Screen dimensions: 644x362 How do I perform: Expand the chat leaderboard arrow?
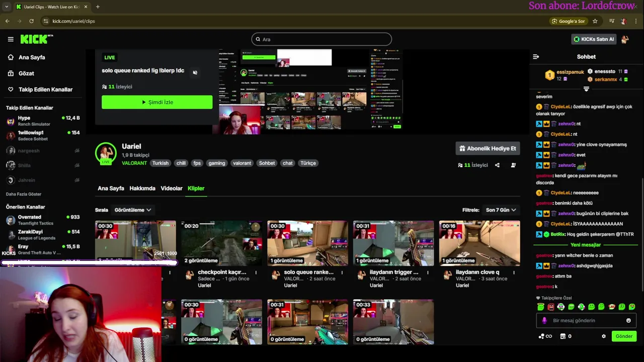586,89
